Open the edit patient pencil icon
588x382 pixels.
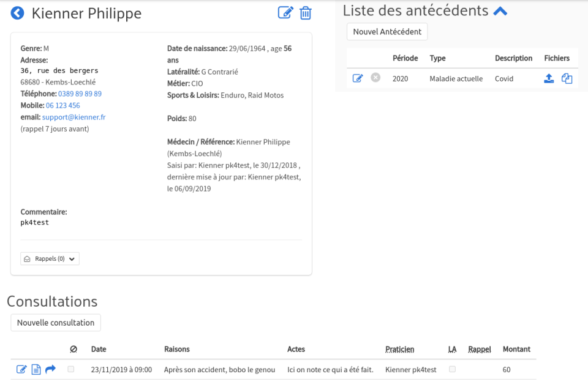[x=285, y=12]
